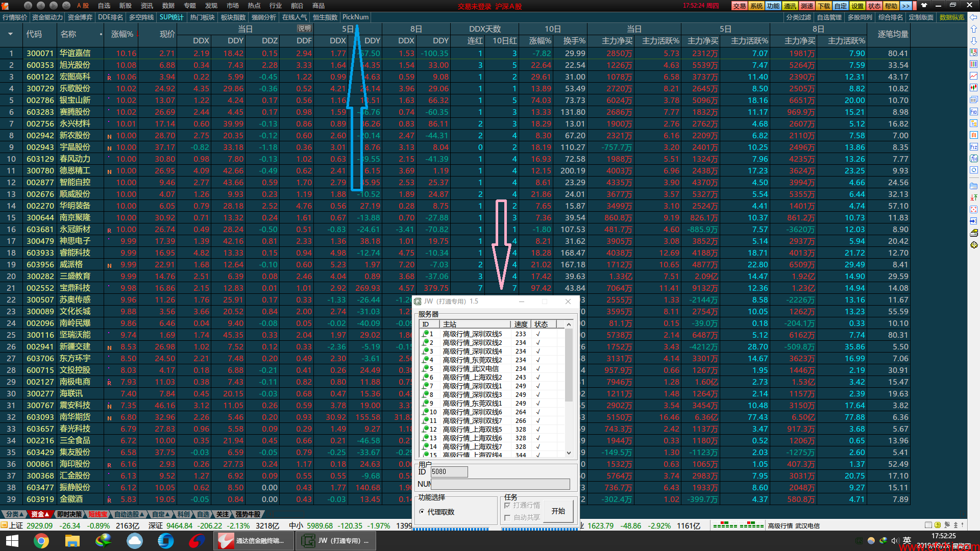Click the 交易 trade toolbar button
Viewport: 980px width, 551px height.
point(739,6)
